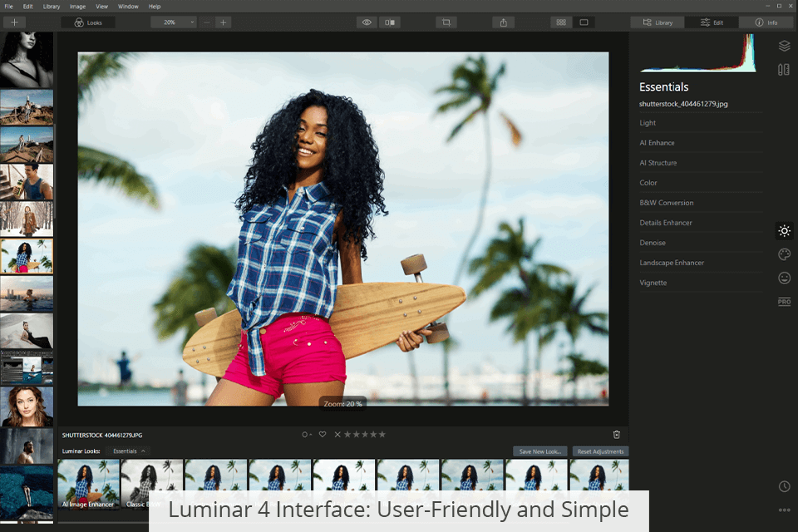
Task: Toggle the heart favorite icon
Action: [323, 434]
